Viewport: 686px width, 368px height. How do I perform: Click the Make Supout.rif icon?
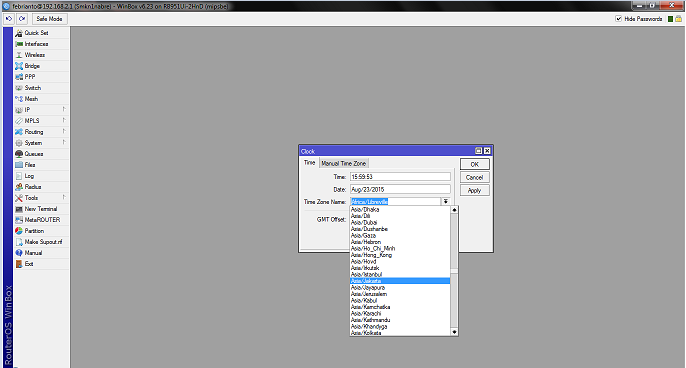pos(19,242)
